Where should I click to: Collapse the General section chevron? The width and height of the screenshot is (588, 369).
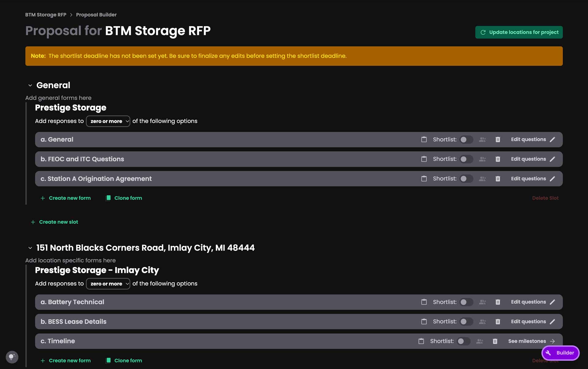[x=30, y=85]
